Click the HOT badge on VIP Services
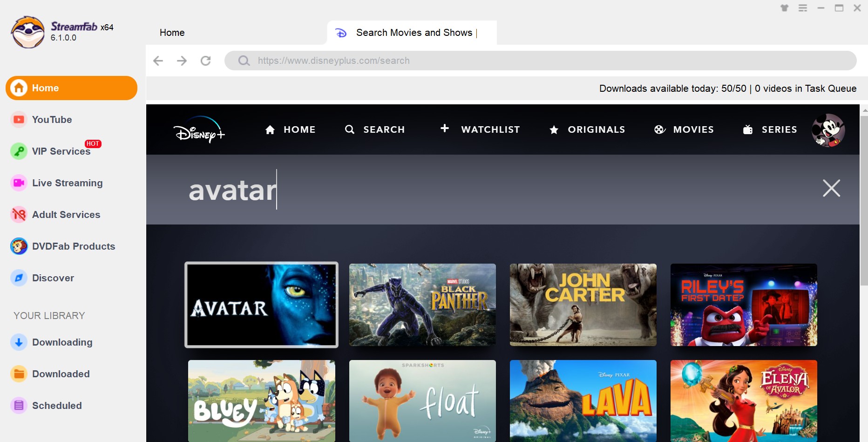This screenshot has height=442, width=868. 93,143
